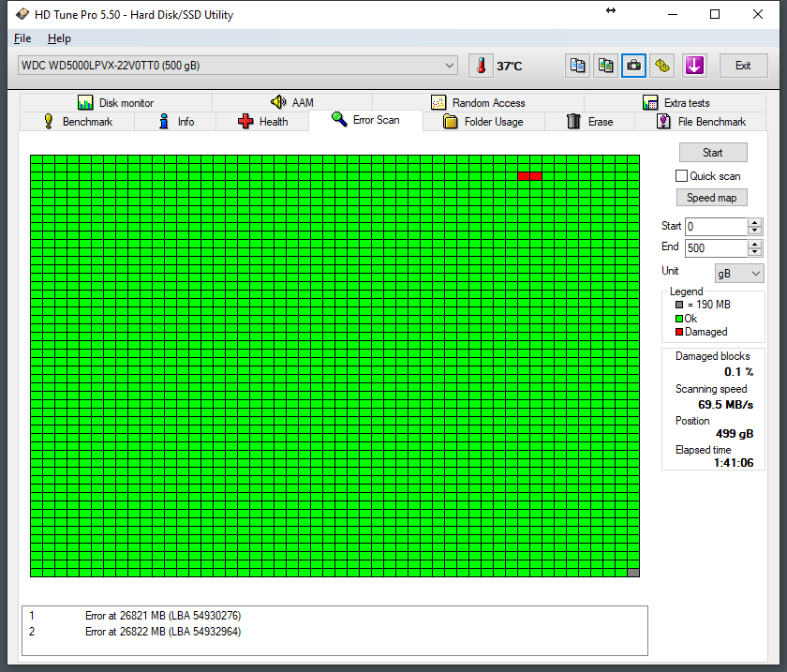The width and height of the screenshot is (787, 672).
Task: Click the Speed map button
Action: (x=712, y=198)
